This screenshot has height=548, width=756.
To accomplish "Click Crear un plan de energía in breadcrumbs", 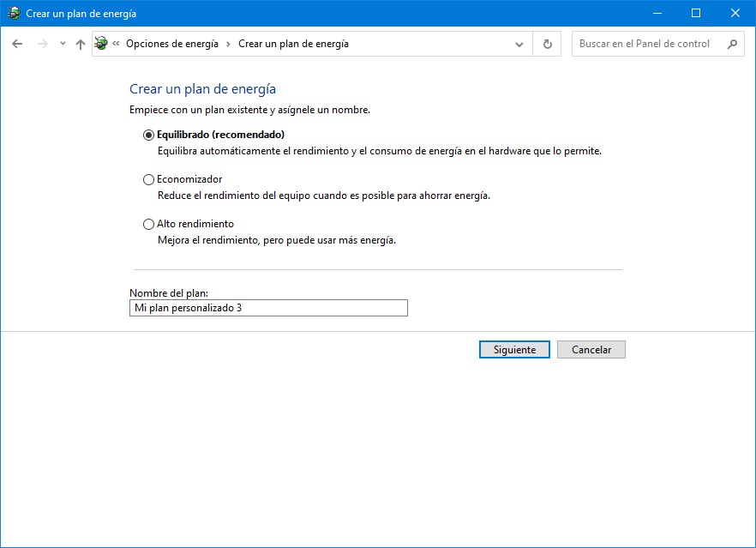I will (296, 44).
